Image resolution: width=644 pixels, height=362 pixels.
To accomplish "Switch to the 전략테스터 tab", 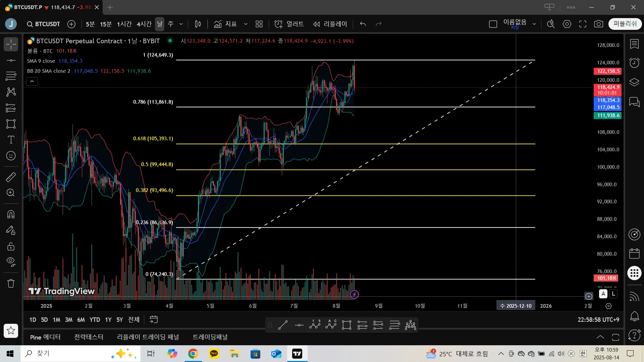I will pos(89,337).
